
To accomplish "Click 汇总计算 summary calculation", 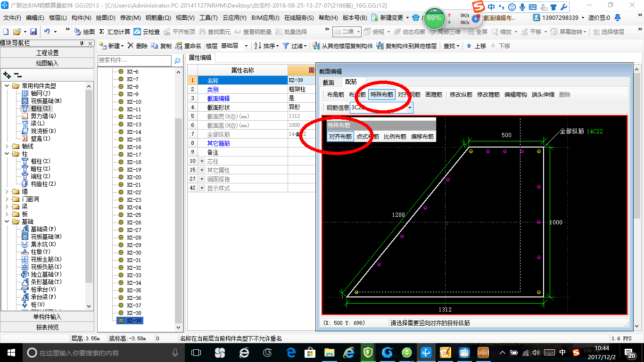I will pos(115,32).
